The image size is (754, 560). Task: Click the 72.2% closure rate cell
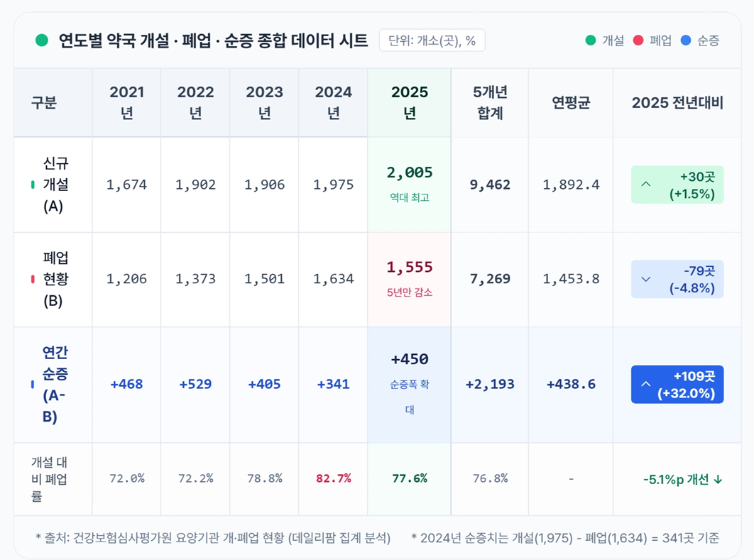pos(195,478)
